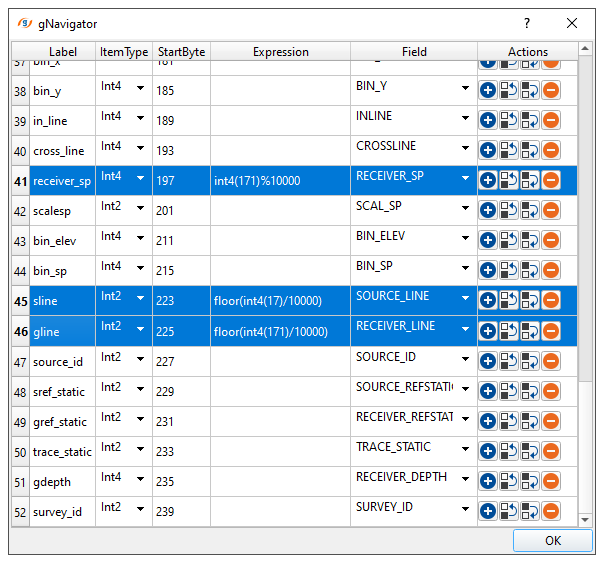Image resolution: width=601 pixels, height=565 pixels.
Task: Click the blue add icon in bin_y row
Action: 488,91
